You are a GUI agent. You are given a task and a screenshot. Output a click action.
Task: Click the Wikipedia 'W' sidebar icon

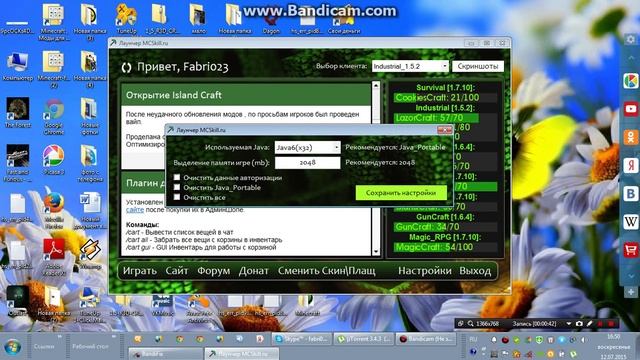coord(631,222)
